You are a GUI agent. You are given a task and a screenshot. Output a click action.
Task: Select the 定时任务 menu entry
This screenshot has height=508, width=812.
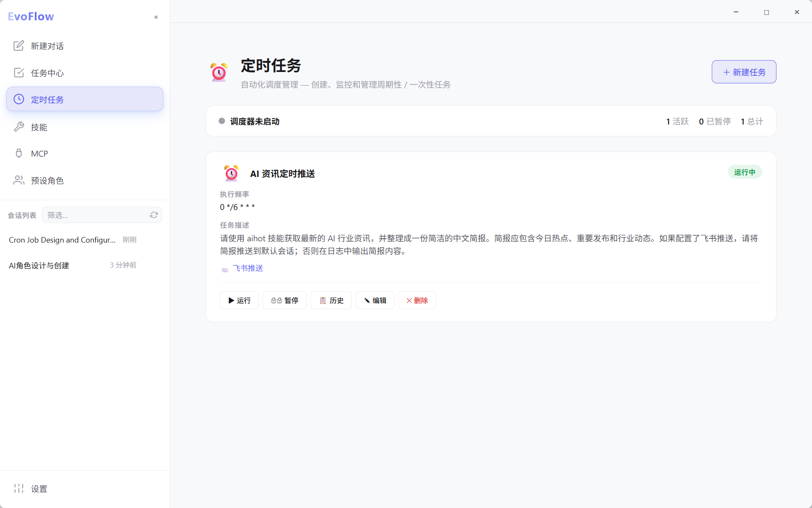85,99
